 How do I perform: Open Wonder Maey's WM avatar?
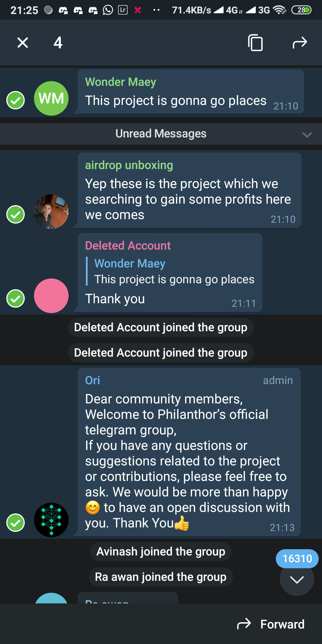51,98
